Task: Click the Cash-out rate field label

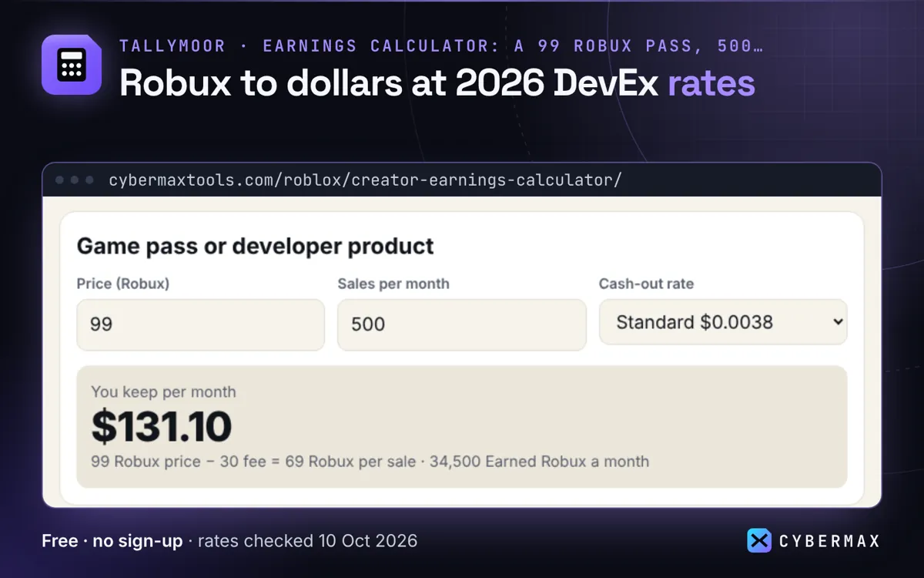Action: [x=646, y=284]
